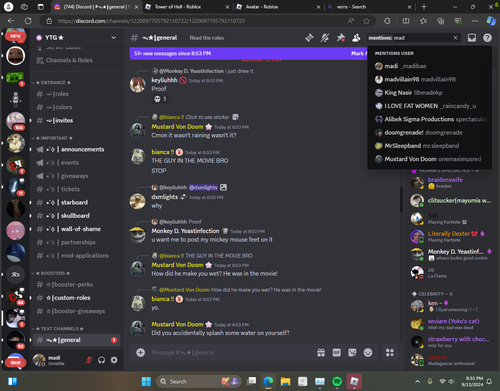Open seviare (Yoko's cat) member profile

[450, 324]
